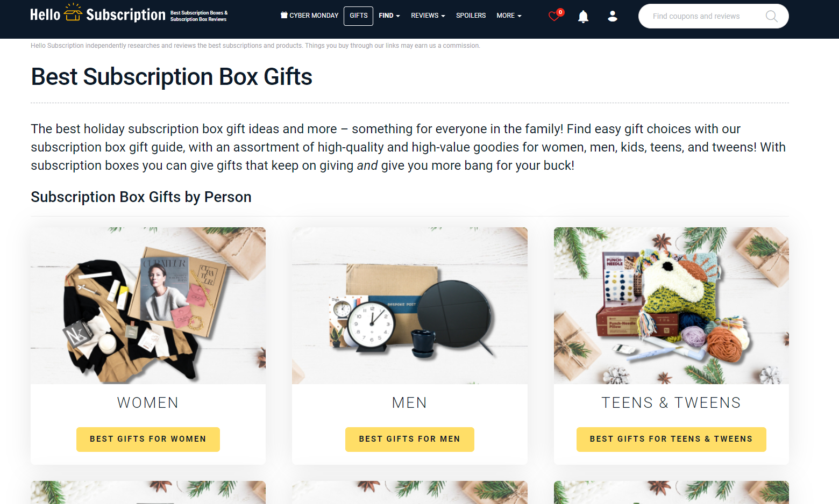Open the Teens & Tweens craft box image
Image resolution: width=839 pixels, height=504 pixels.
[671, 306]
